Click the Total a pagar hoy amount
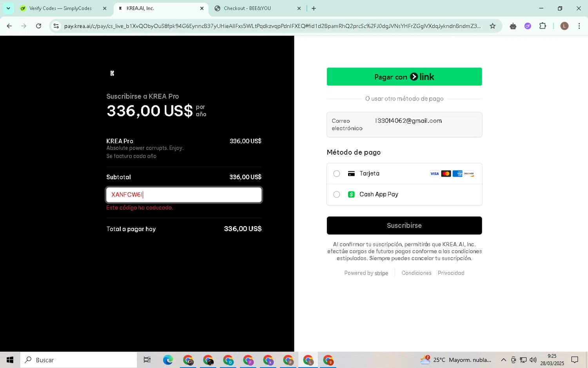 click(x=243, y=229)
